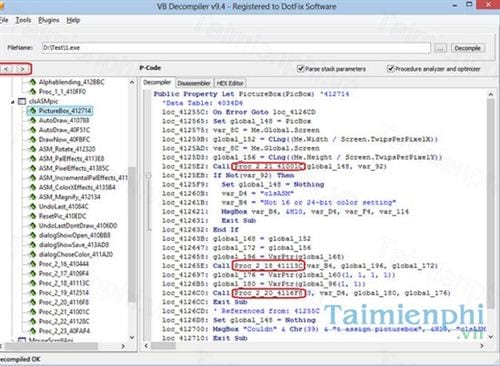Click tree panel scroll up arrow
Screen dimensions: 500x366
pos(132,82)
